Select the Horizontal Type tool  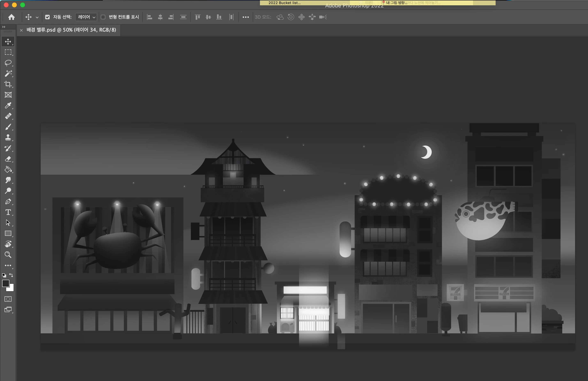(x=8, y=212)
